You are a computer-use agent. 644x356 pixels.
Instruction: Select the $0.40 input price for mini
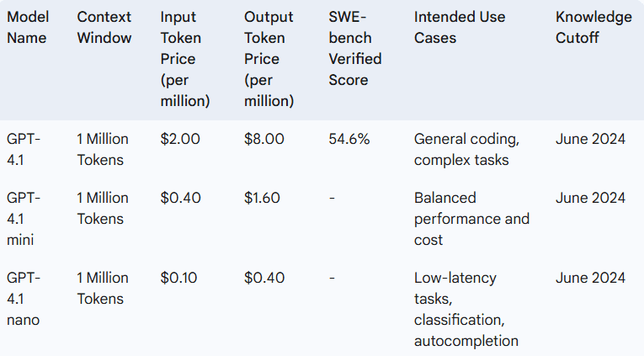click(180, 198)
